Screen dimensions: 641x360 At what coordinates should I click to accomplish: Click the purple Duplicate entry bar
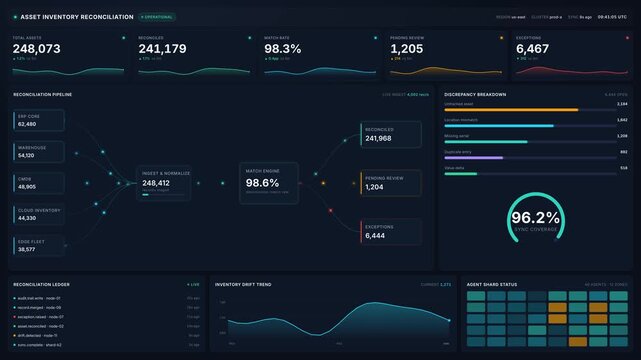[x=473, y=158]
